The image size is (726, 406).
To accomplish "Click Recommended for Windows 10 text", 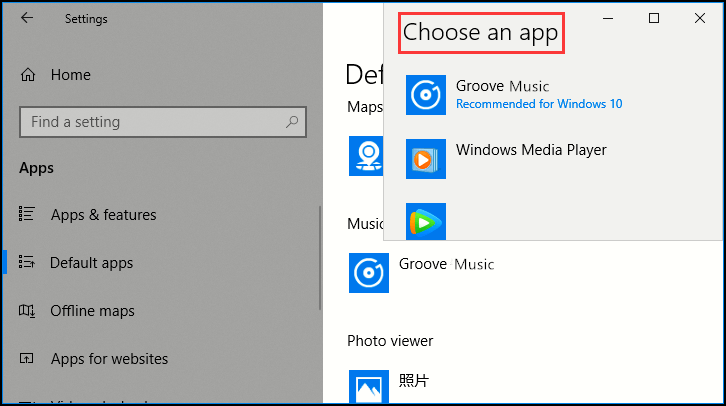I will click(x=539, y=104).
